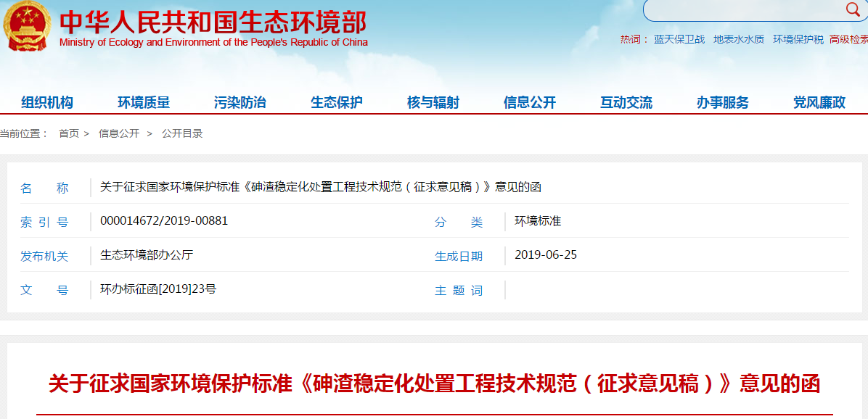Click the 分类 field label
Image resolution: width=868 pixels, height=419 pixels.
(x=459, y=223)
